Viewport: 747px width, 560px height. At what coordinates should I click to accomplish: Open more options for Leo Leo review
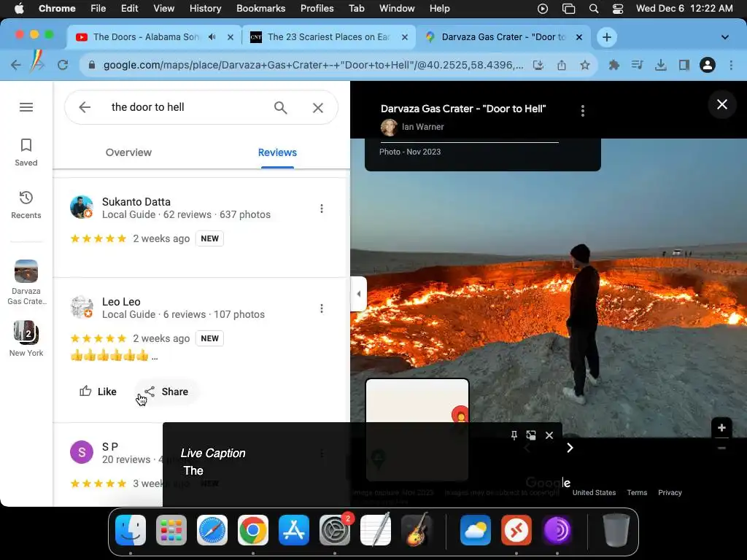pyautogui.click(x=322, y=308)
